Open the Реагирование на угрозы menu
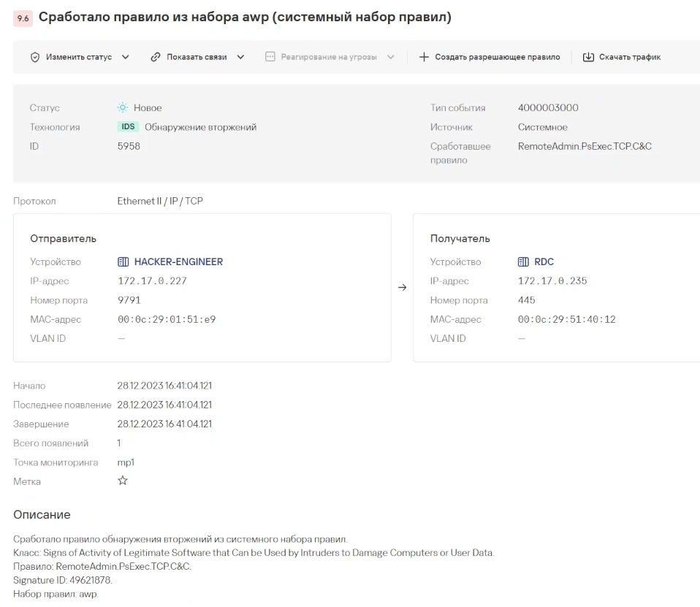Viewport: 700px width, 607px height. (x=328, y=58)
